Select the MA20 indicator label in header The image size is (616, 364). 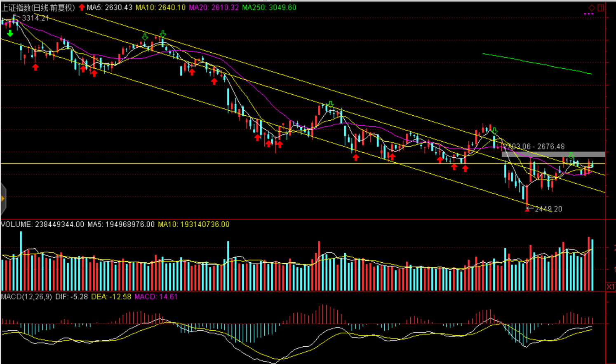[x=214, y=7]
